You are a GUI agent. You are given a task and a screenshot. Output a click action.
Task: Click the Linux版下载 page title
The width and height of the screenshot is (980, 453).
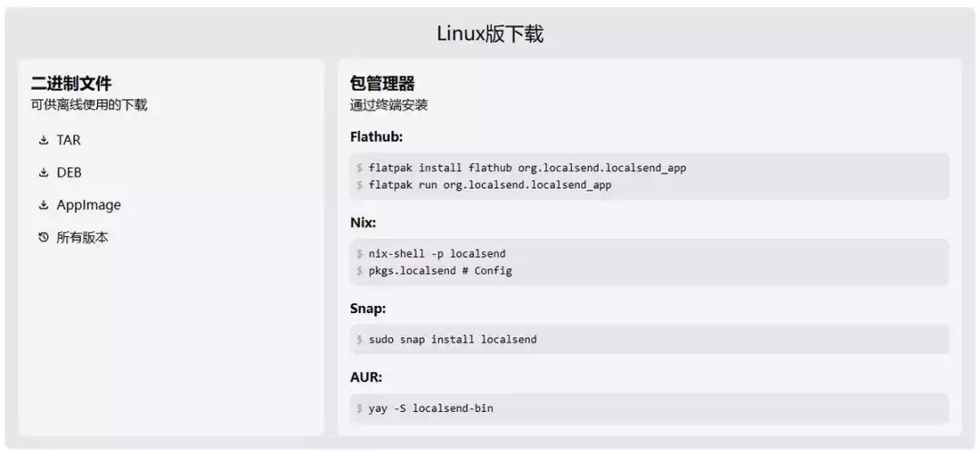[x=490, y=34]
